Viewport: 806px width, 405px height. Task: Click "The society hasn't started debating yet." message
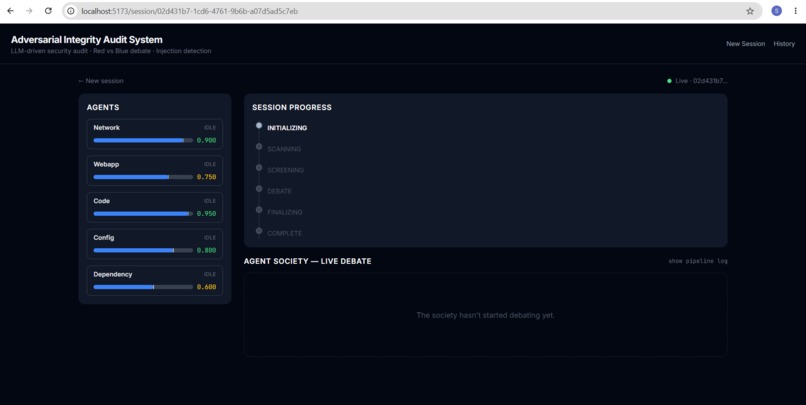[485, 315]
